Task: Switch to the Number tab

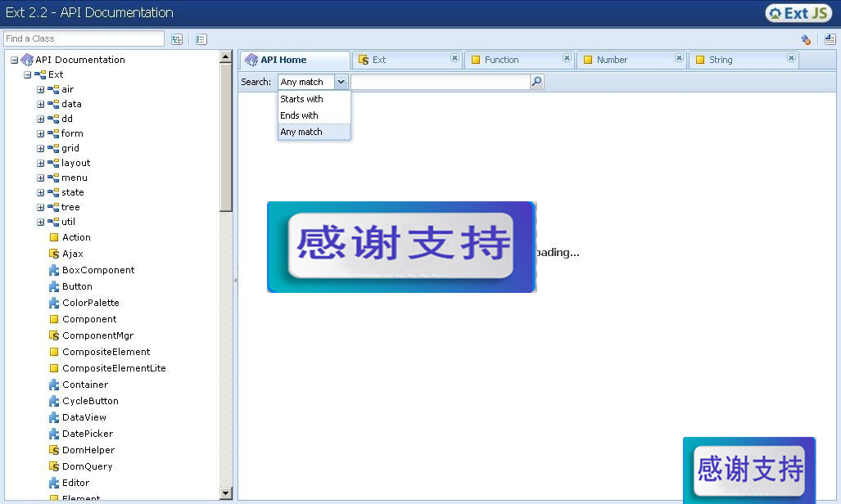Action: (631, 60)
